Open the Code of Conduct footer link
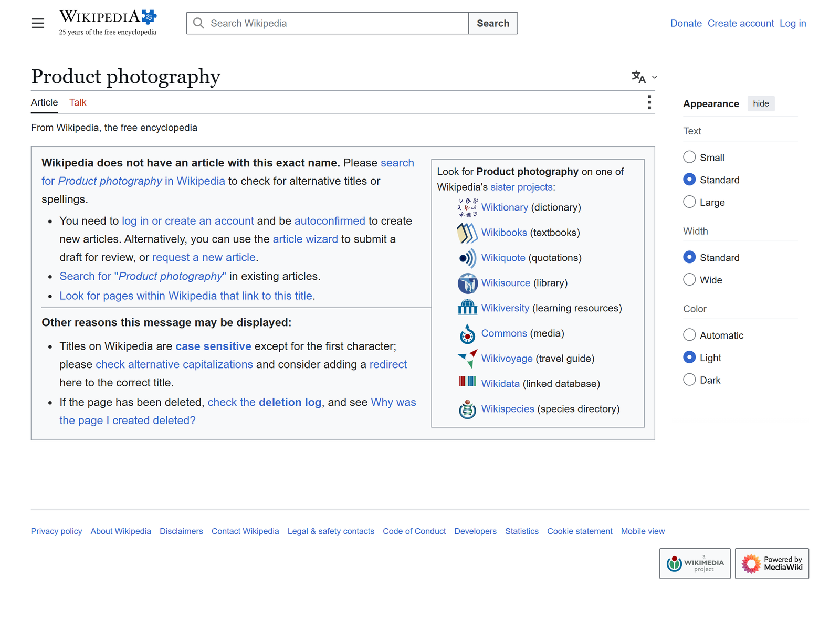The height and width of the screenshot is (630, 840). point(414,531)
